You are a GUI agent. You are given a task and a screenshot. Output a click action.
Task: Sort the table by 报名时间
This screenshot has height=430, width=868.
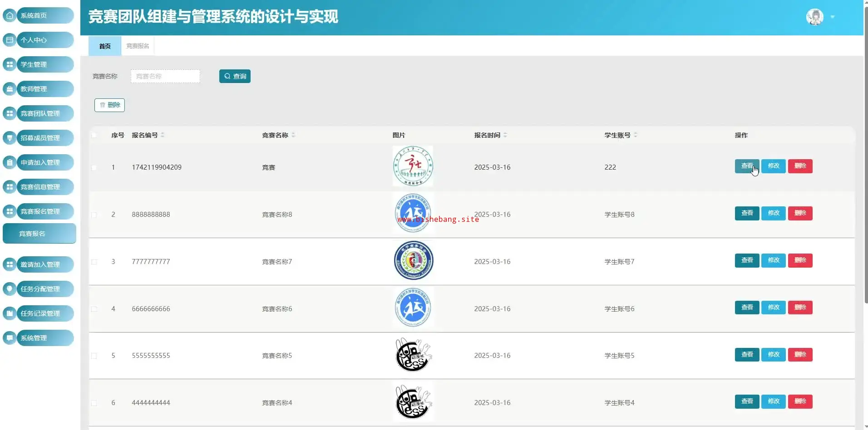tap(505, 135)
